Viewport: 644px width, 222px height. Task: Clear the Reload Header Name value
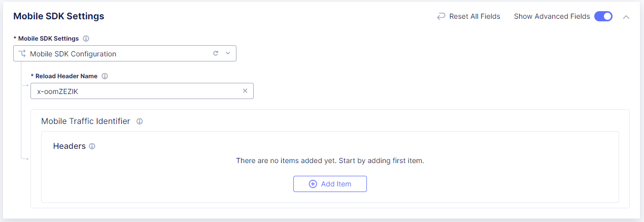coord(245,91)
